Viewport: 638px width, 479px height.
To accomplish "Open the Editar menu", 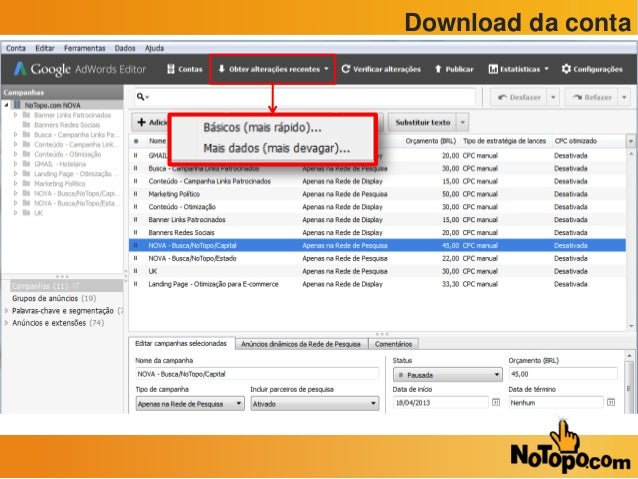I will click(x=45, y=48).
